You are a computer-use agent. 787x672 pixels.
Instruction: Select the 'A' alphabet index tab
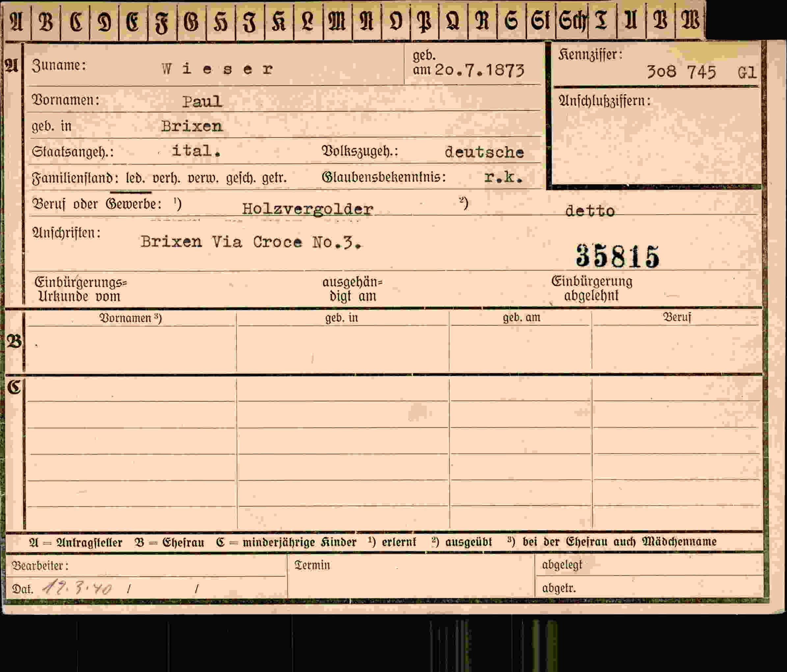[x=17, y=21]
